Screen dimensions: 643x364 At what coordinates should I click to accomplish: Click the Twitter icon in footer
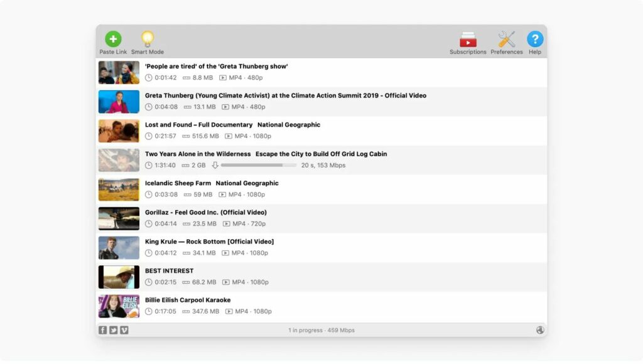click(x=114, y=330)
